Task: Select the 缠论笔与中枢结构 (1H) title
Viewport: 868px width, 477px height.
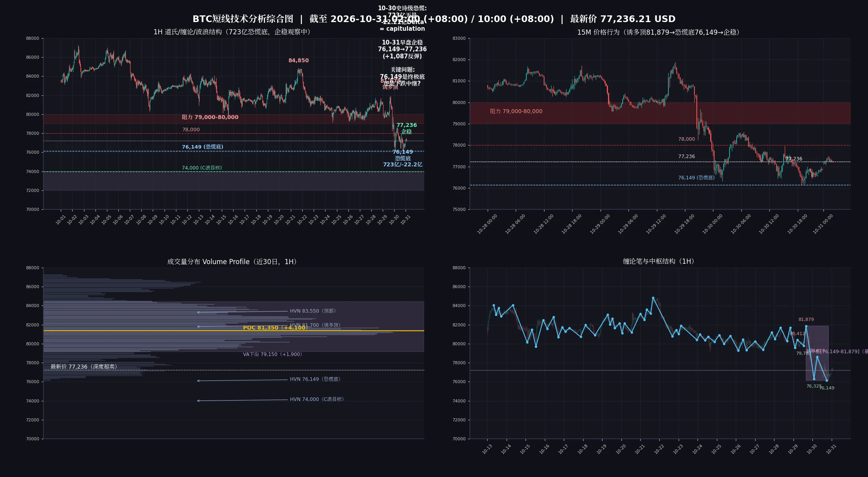Action: coord(660,261)
